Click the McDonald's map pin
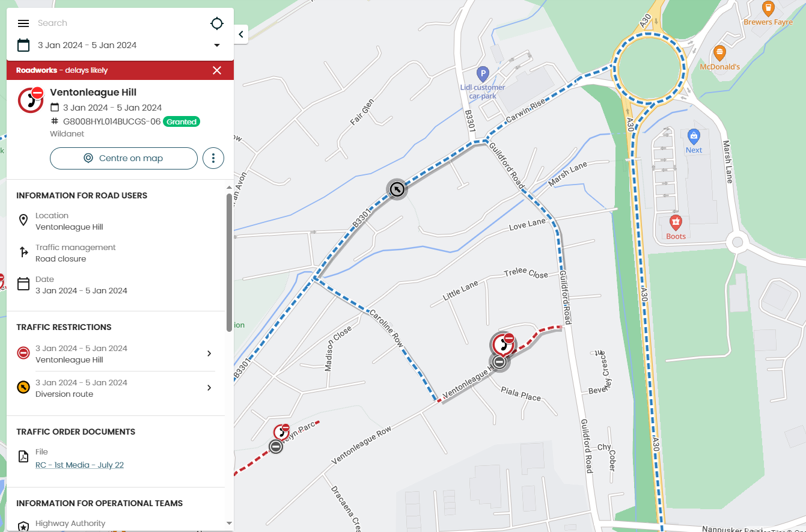Viewport: 806px width, 532px height. [x=719, y=52]
